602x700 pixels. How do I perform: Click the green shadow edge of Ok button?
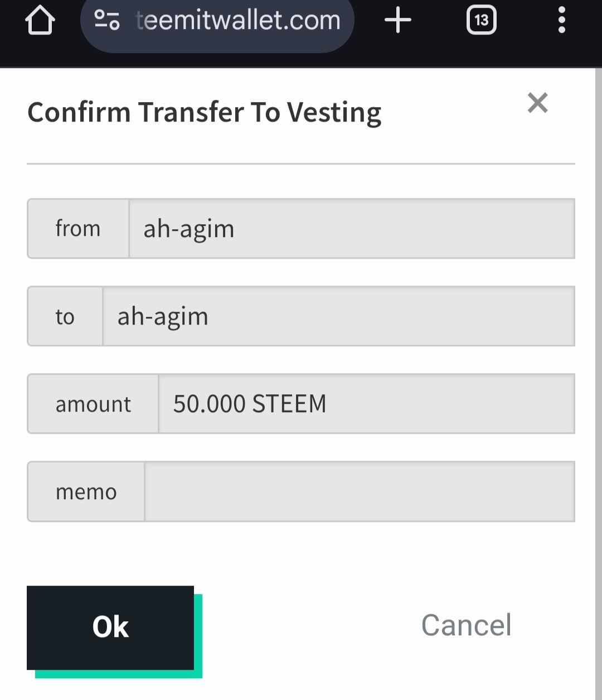(198, 636)
